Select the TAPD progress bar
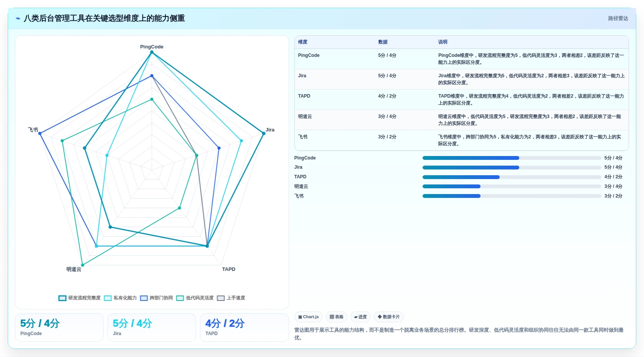Screen dimensions: 644x357 pyautogui.click(x=512, y=177)
